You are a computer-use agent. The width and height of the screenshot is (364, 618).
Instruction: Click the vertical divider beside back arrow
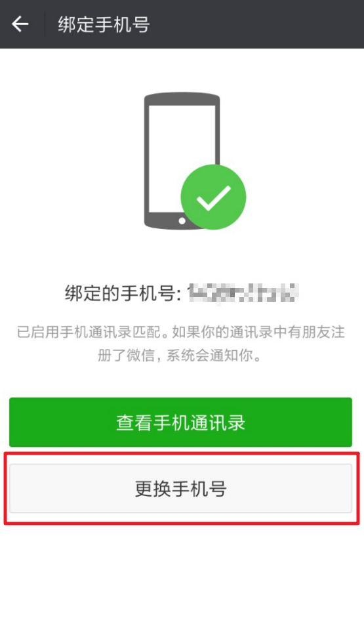pos(45,24)
